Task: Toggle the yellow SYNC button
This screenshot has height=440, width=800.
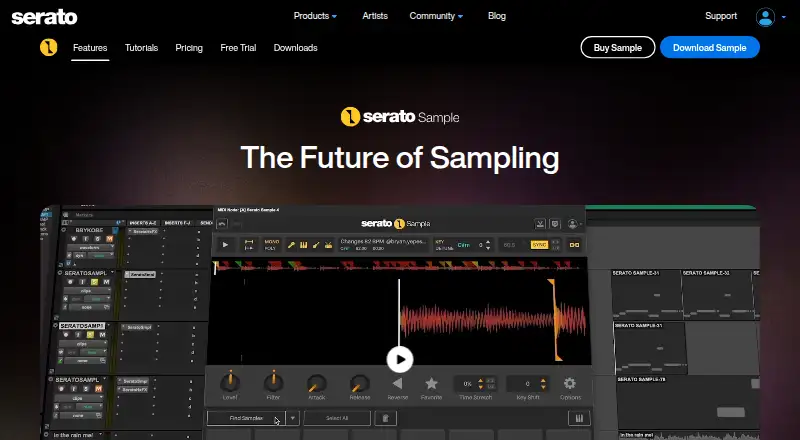Action: (539, 245)
